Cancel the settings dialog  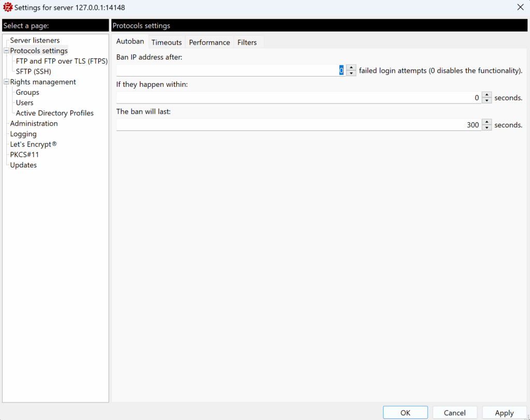pyautogui.click(x=454, y=413)
